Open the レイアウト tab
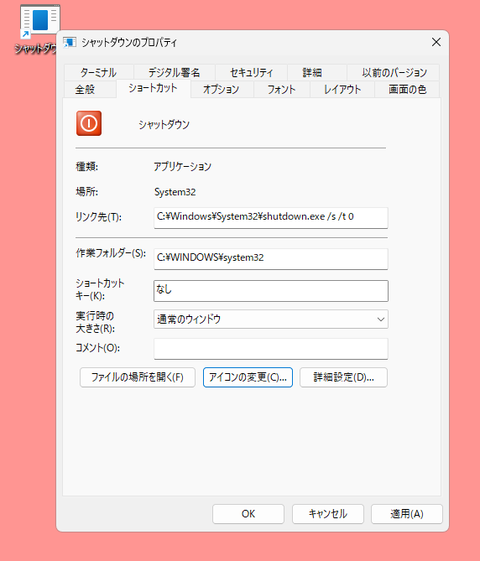Screen dimensions: 480x561 (342, 89)
